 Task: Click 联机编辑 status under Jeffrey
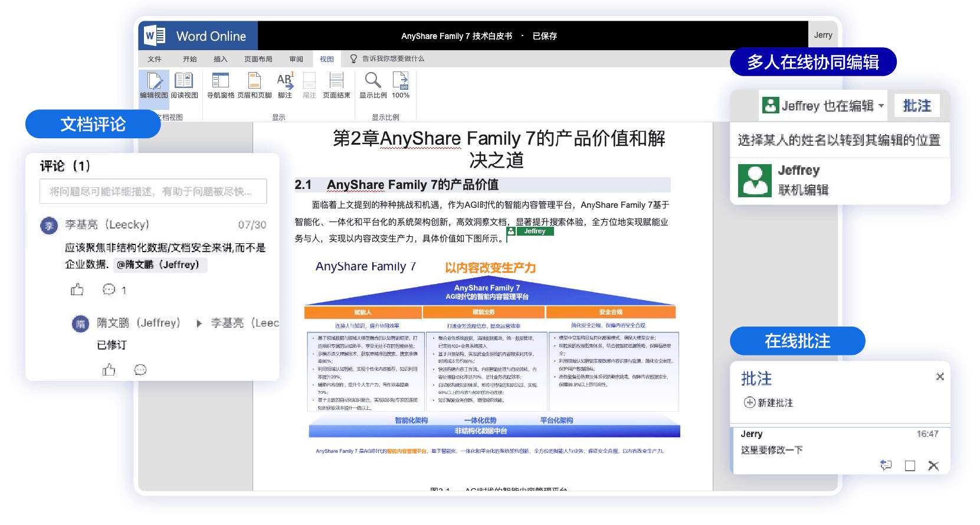click(803, 190)
